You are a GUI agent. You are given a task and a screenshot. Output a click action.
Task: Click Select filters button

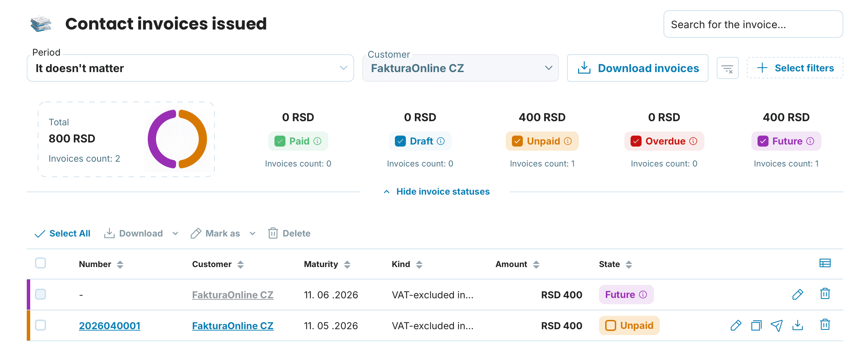point(795,68)
